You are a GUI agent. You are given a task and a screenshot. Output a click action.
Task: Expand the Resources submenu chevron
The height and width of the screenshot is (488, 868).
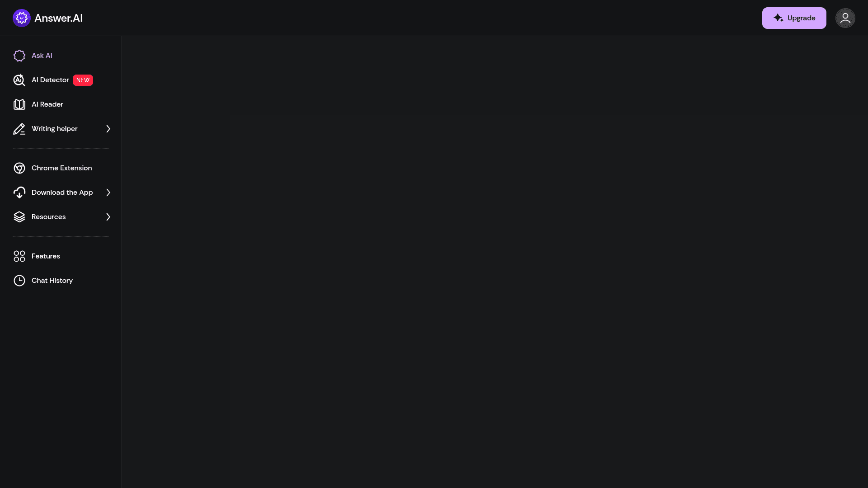pos(108,217)
